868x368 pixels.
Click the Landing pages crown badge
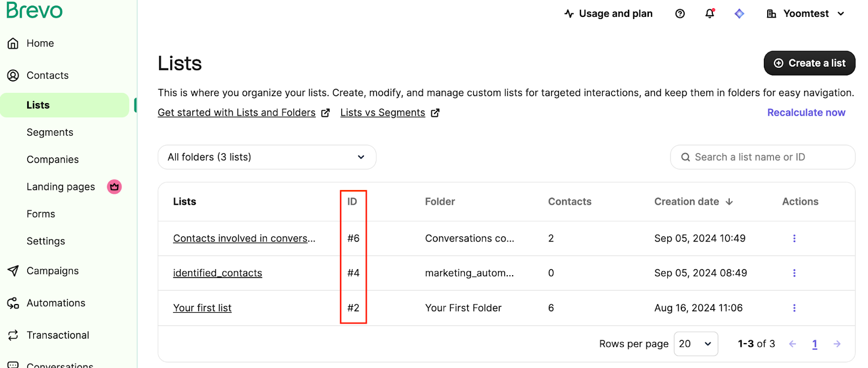[114, 187]
